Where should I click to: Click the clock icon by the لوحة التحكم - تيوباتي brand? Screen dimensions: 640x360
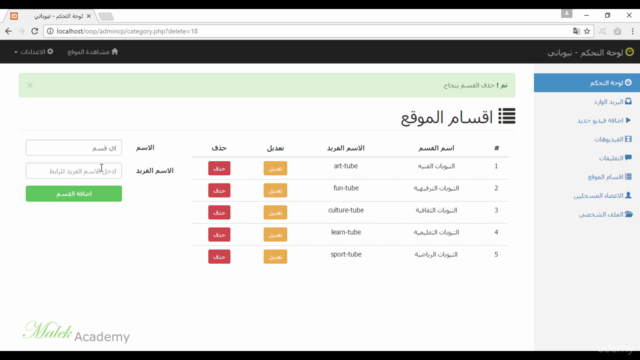[630, 52]
